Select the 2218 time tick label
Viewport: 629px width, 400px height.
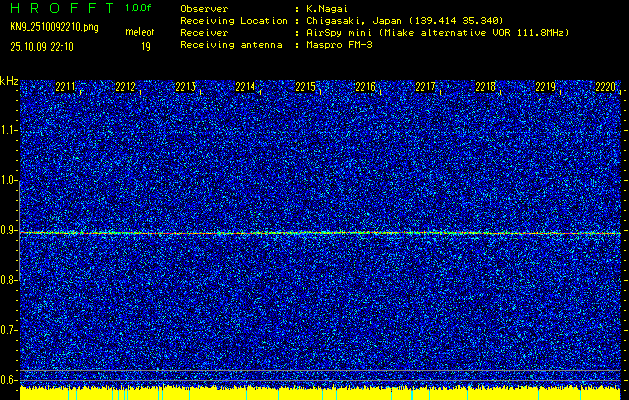tap(486, 88)
